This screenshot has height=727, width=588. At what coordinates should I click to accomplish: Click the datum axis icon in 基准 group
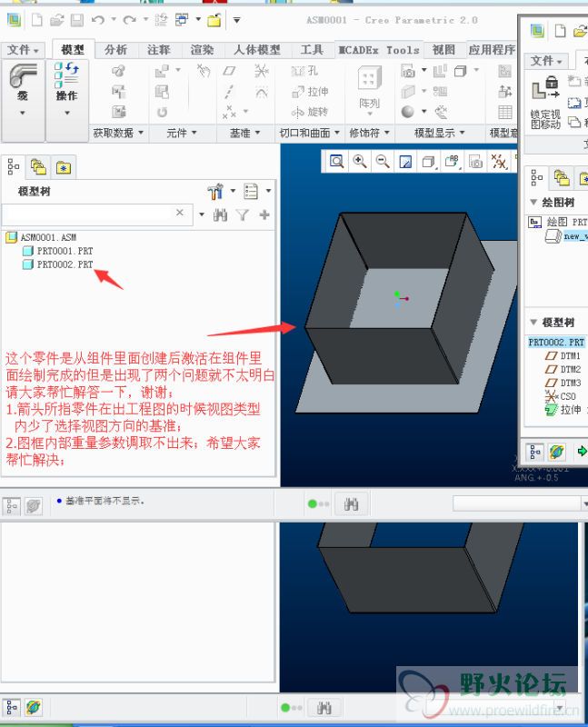(229, 92)
